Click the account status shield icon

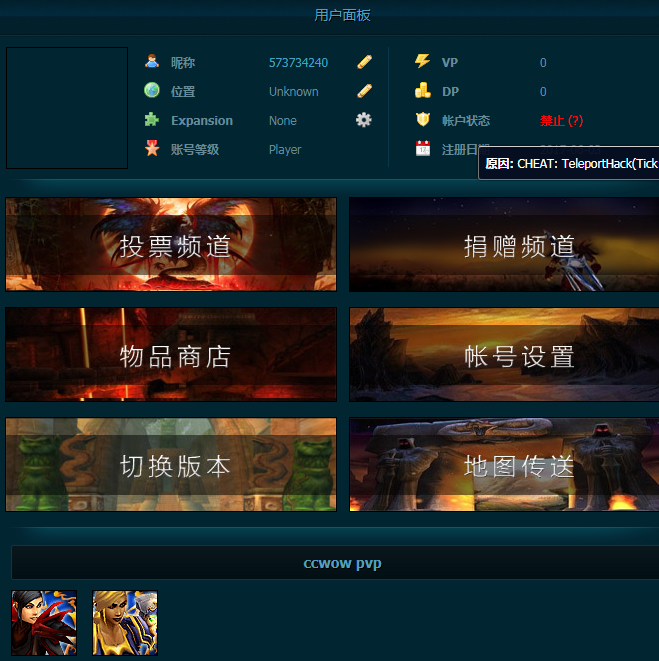pos(422,120)
